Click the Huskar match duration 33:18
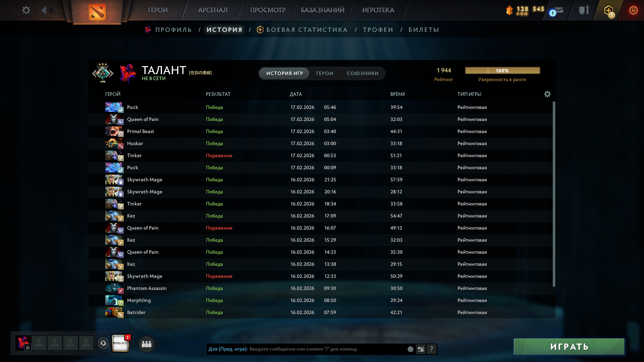Screen dimensions: 644x362 point(396,143)
